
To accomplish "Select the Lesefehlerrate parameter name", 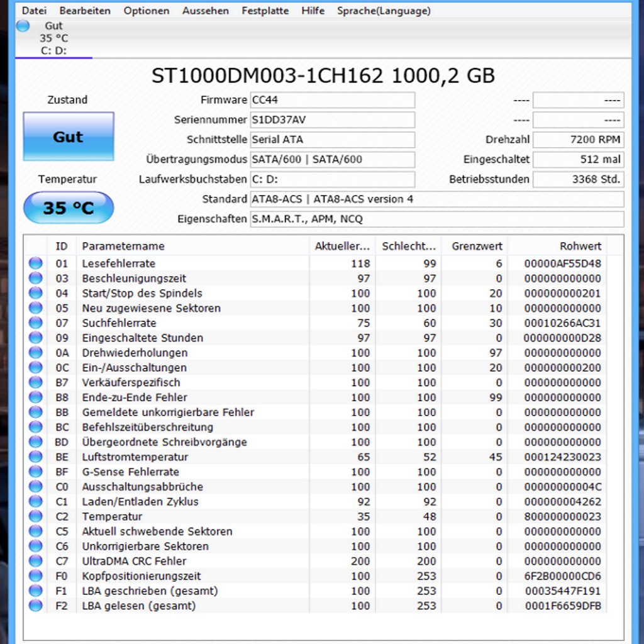I will pos(119,264).
